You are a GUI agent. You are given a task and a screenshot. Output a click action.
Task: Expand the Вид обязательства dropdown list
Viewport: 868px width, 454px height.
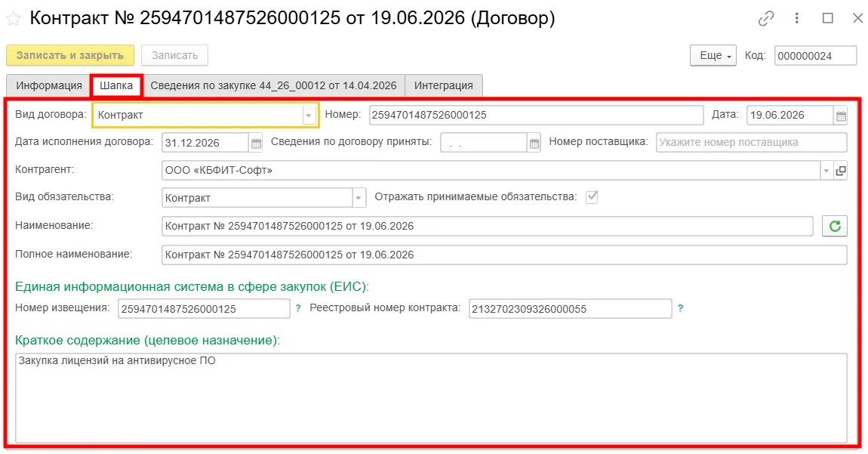pyautogui.click(x=359, y=198)
